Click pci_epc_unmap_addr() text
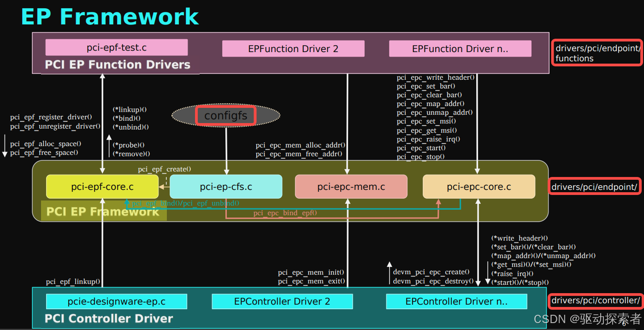644x330 pixels. pyautogui.click(x=434, y=112)
